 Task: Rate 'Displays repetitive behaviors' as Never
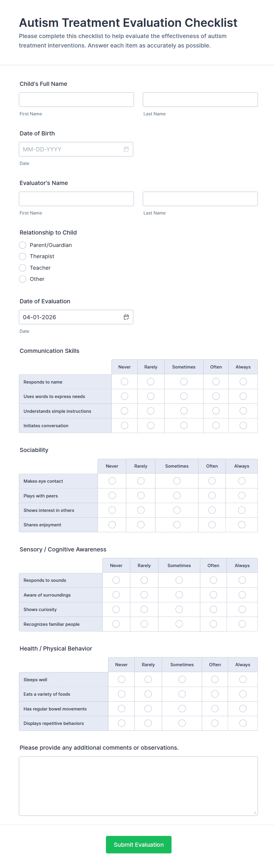point(121,723)
